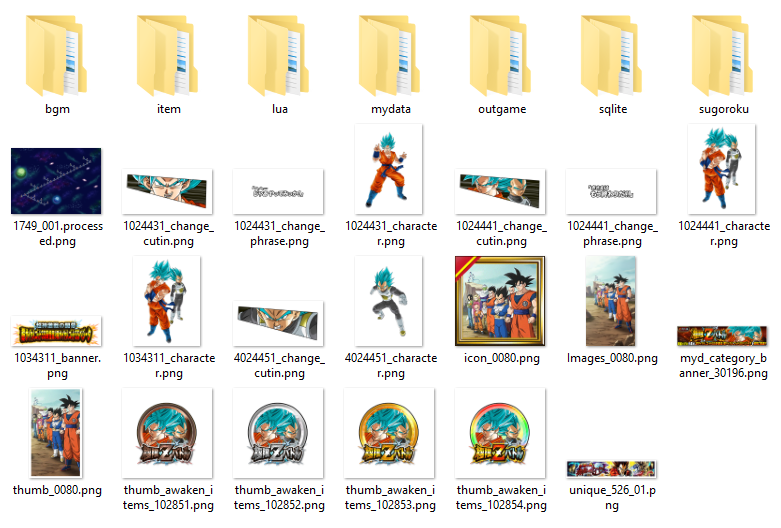
Task: Open the item folder
Action: coord(167,55)
